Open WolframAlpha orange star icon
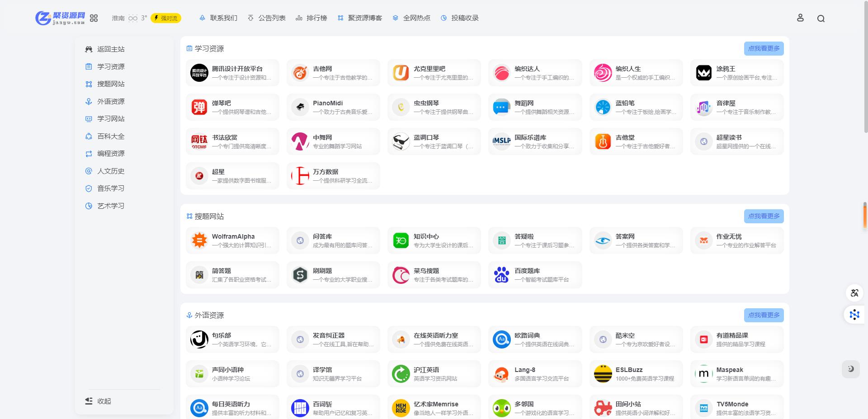This screenshot has width=868, height=419. point(199,240)
